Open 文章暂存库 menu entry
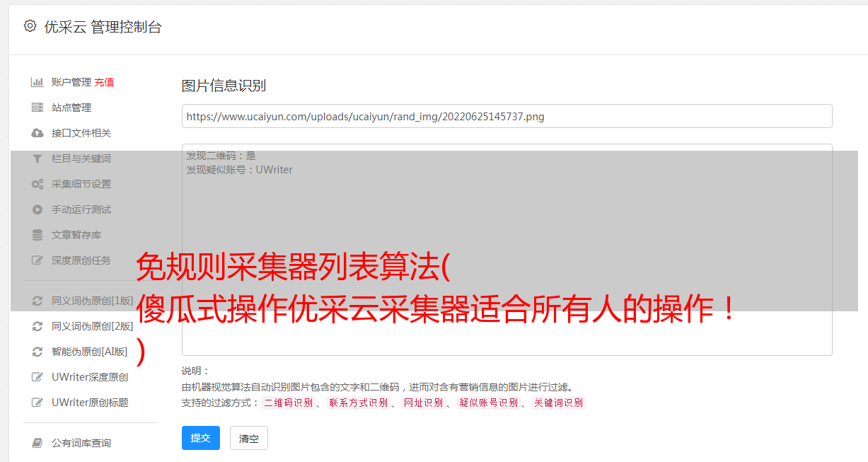The image size is (868, 462). 76,235
